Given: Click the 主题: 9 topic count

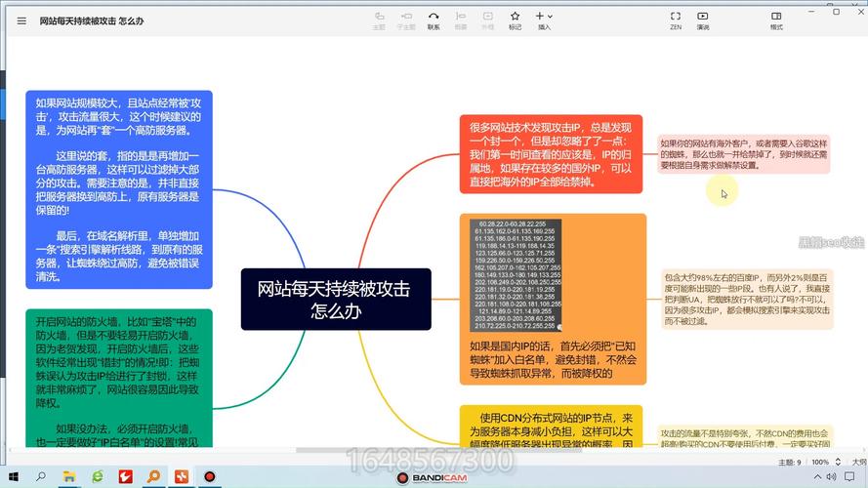Looking at the screenshot, I should (789, 462).
